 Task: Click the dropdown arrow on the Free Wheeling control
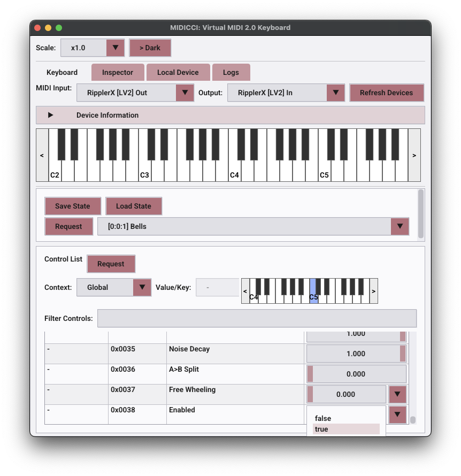click(397, 394)
